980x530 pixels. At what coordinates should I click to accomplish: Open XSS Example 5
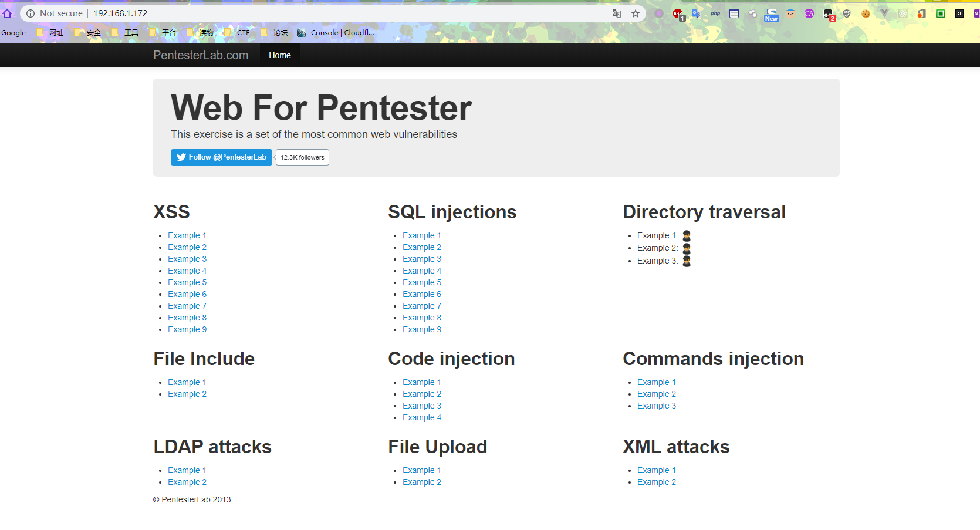[x=187, y=282]
